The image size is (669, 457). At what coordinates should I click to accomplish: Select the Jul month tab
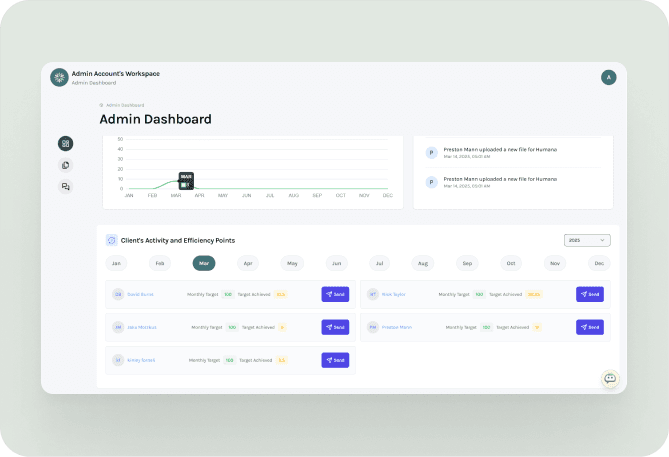click(x=380, y=263)
